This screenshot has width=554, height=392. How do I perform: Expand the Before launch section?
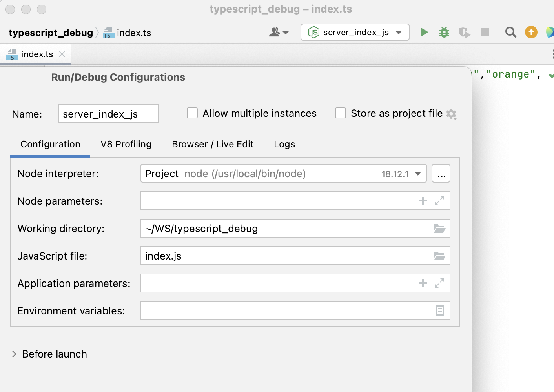(x=14, y=354)
